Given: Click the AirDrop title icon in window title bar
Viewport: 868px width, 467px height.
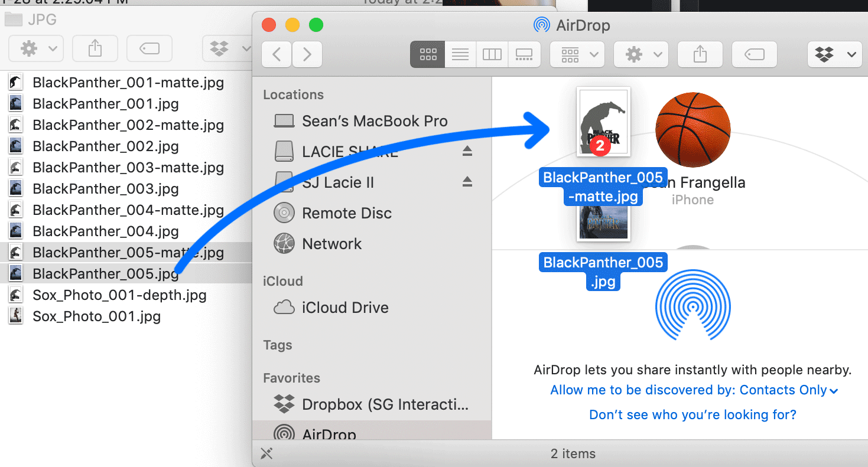Looking at the screenshot, I should (541, 25).
